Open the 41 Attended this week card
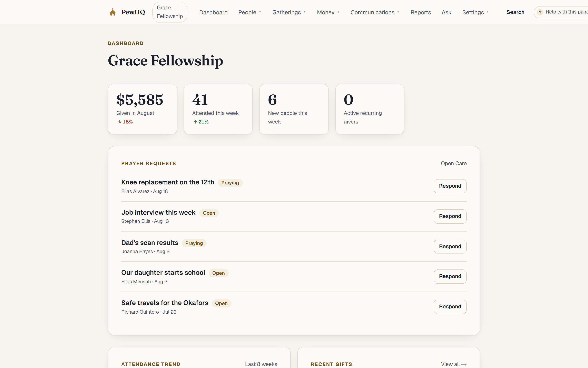The image size is (588, 368). 218,109
